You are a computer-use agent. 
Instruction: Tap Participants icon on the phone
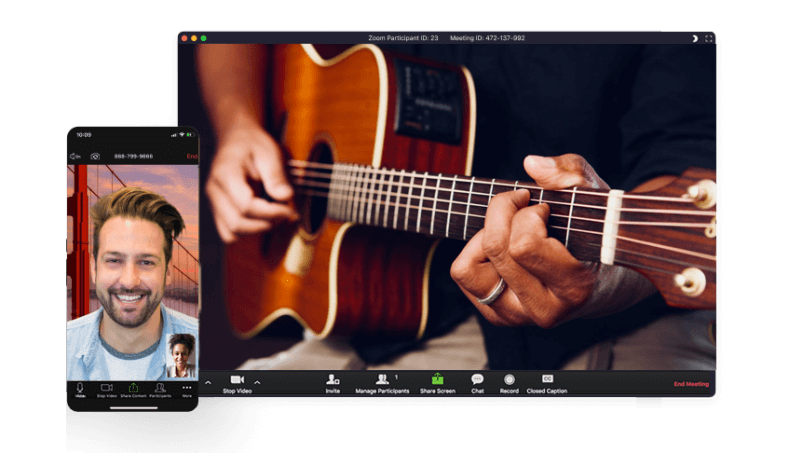[160, 388]
